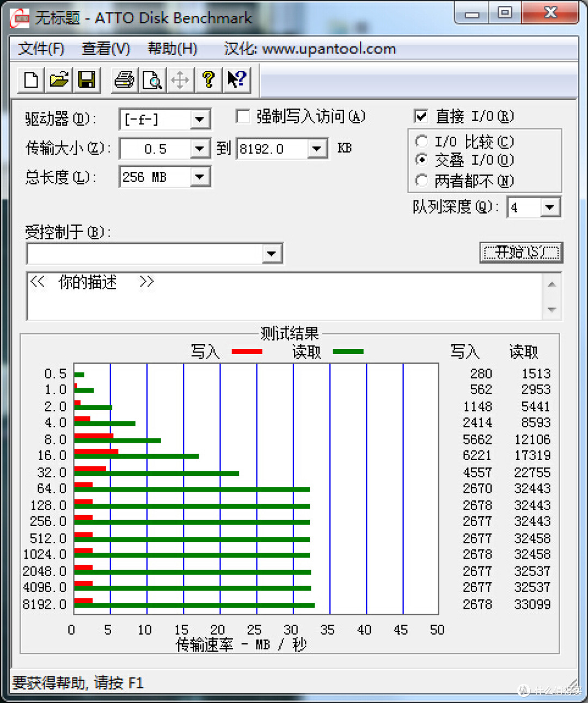This screenshot has height=703, width=588.
Task: Maximize the ATTO Disk Benchmark window
Action: click(x=505, y=13)
